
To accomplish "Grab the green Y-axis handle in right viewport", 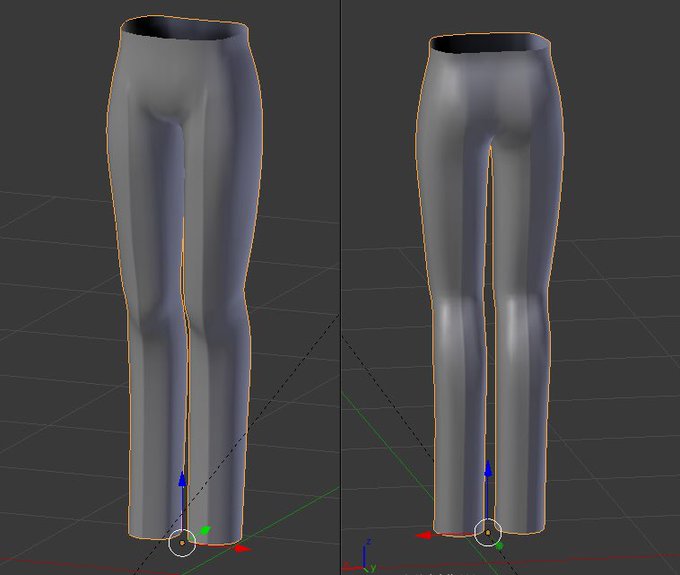I will click(x=499, y=546).
